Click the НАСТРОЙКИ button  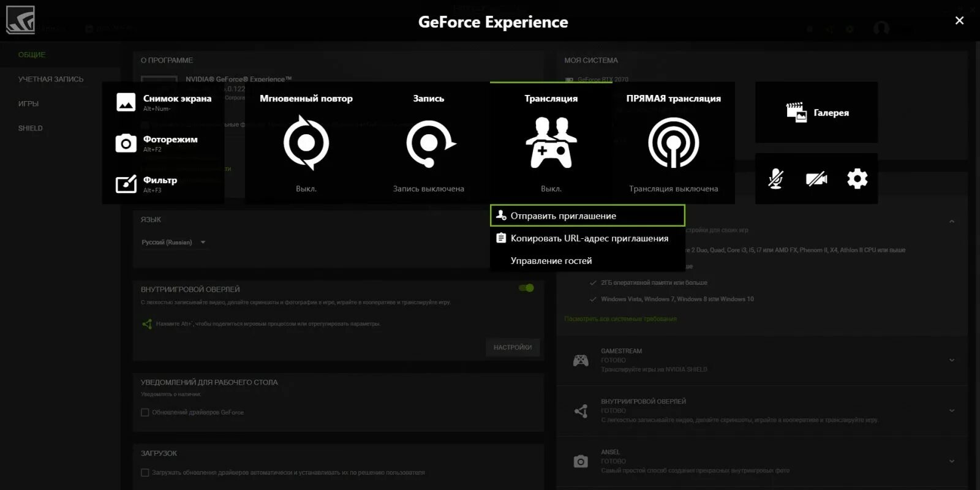[513, 347]
